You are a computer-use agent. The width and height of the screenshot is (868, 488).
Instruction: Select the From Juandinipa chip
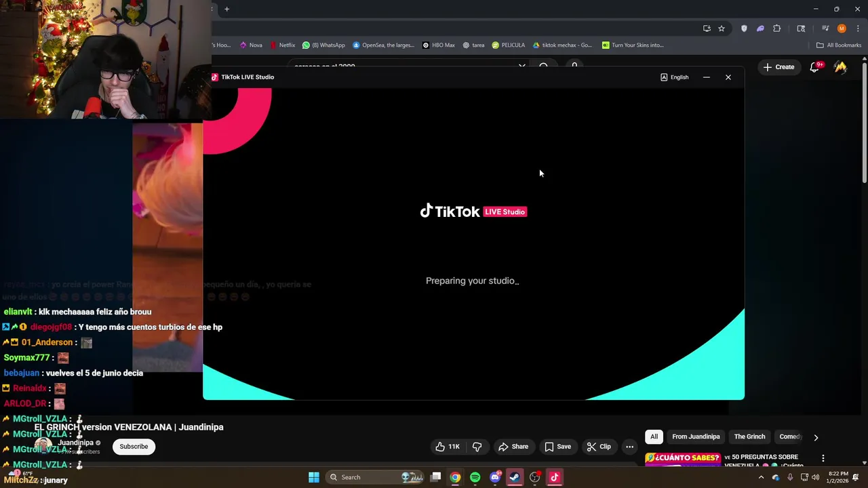coord(696,437)
